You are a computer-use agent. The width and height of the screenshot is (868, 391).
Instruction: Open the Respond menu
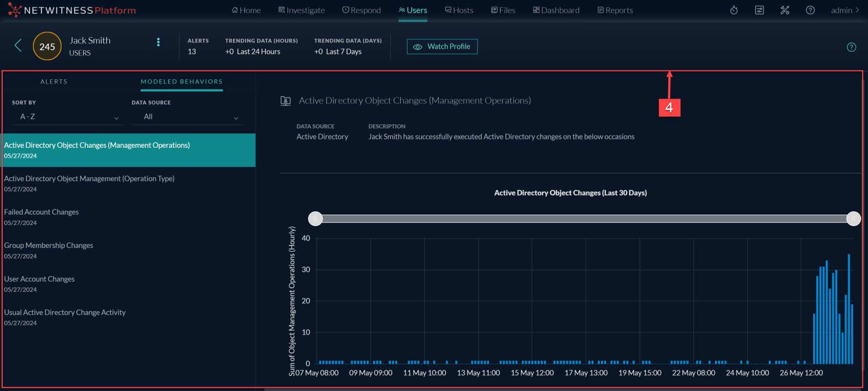coord(362,10)
